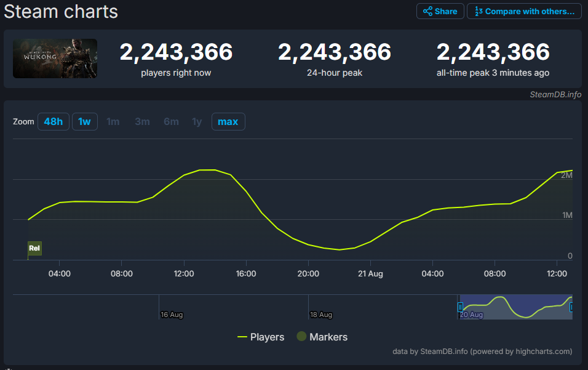Click the Share button
The height and width of the screenshot is (370, 588).
click(x=440, y=11)
